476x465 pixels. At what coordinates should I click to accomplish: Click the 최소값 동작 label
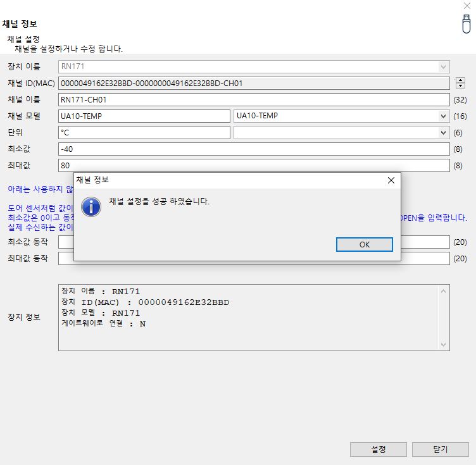(x=28, y=242)
